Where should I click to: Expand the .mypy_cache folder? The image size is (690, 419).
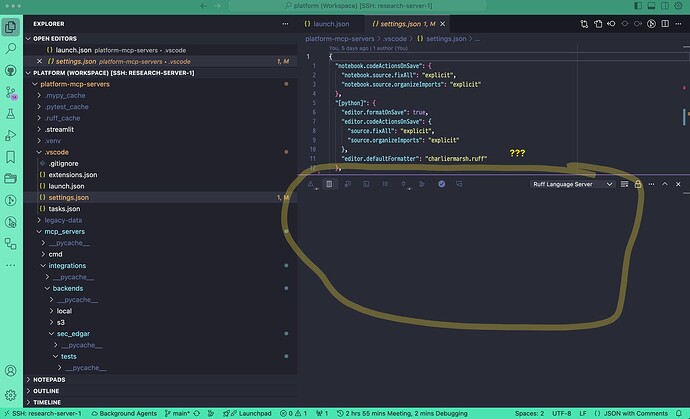tap(160, 96)
